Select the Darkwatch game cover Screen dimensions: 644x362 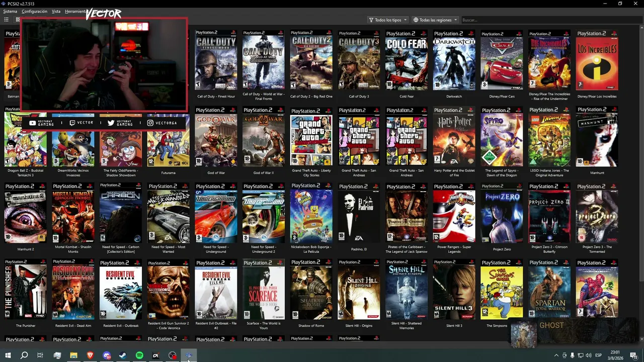[454, 60]
